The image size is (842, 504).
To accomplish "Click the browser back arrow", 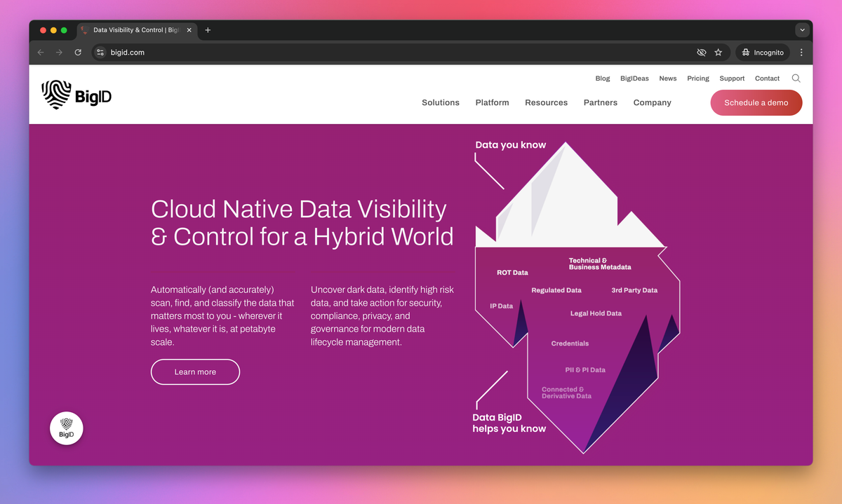I will pos(41,53).
